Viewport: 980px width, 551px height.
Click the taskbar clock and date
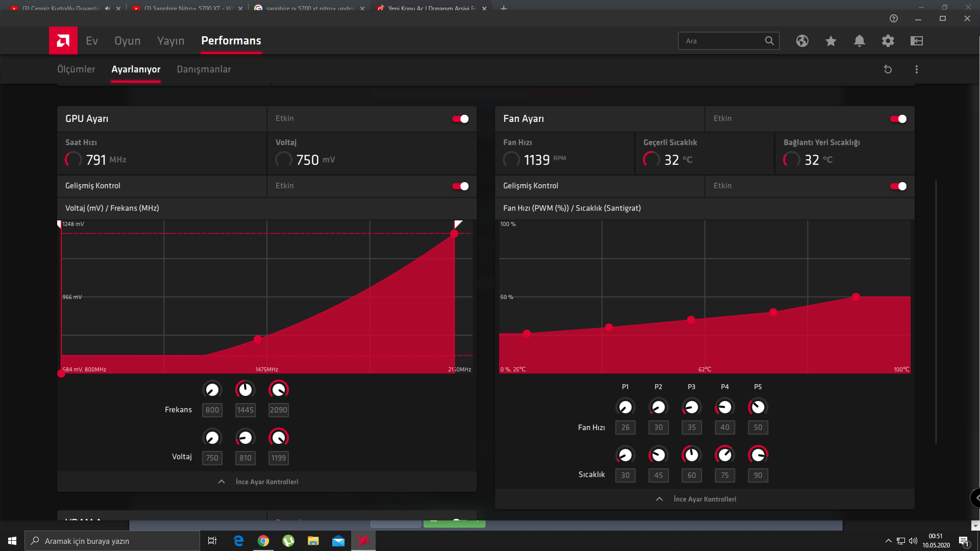tap(936, 541)
